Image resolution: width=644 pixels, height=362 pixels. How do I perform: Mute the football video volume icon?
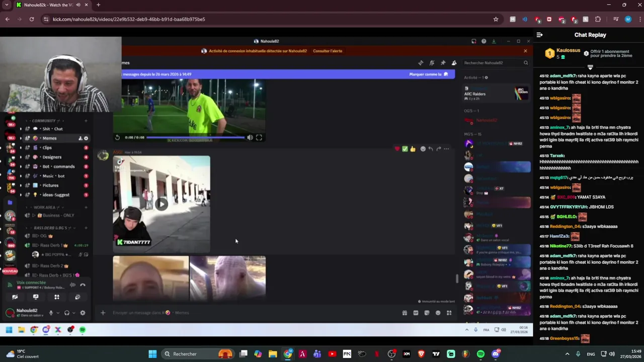click(x=250, y=137)
